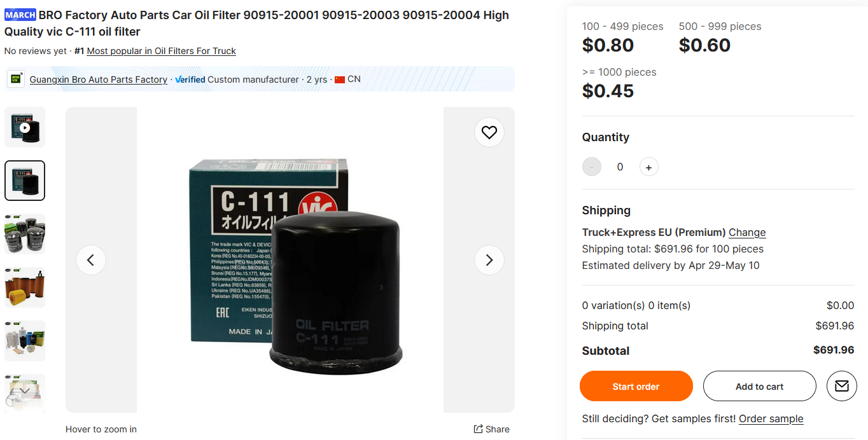Click the supplier logo icon
Screen dimensions: 868x440
(x=16, y=79)
